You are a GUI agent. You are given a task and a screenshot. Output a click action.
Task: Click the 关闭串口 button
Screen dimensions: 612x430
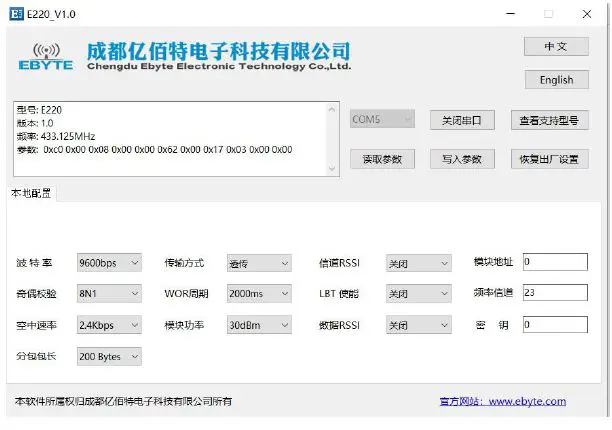tap(462, 120)
